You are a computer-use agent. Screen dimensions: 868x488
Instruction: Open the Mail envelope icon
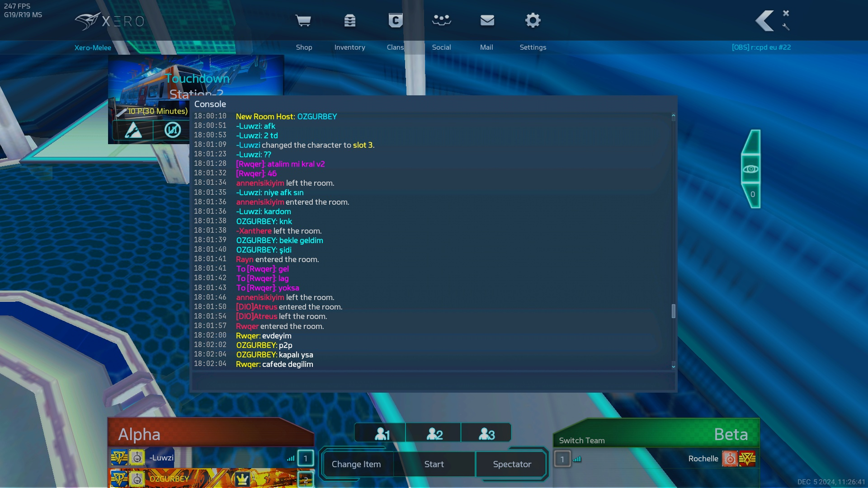[487, 21]
